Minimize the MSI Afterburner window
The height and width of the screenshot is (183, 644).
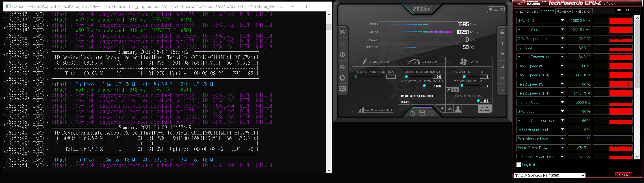[x=496, y=9]
